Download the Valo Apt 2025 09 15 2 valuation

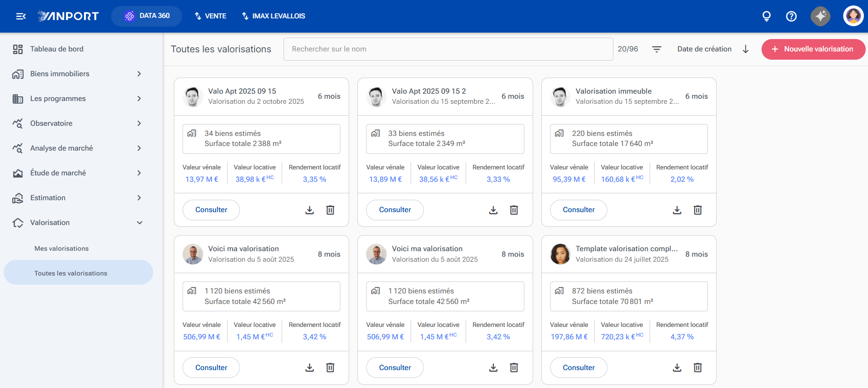pos(493,210)
